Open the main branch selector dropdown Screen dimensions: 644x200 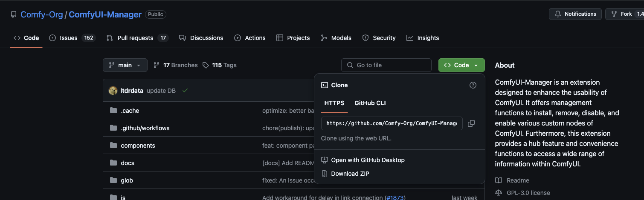(125, 65)
